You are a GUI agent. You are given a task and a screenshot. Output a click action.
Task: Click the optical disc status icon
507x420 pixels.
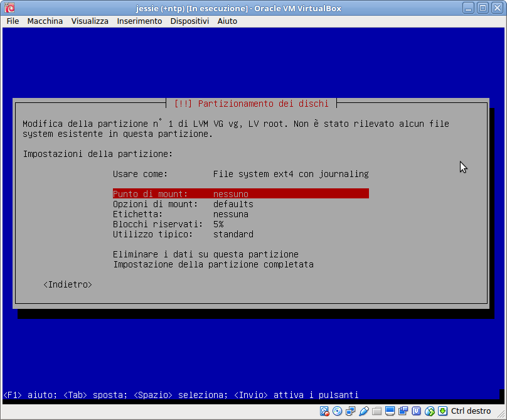point(337,411)
